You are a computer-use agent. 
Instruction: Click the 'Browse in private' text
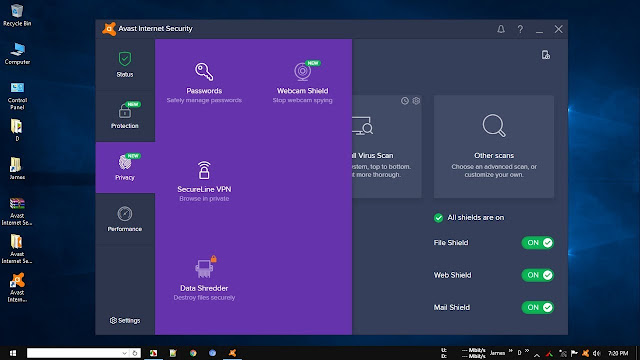coord(204,199)
